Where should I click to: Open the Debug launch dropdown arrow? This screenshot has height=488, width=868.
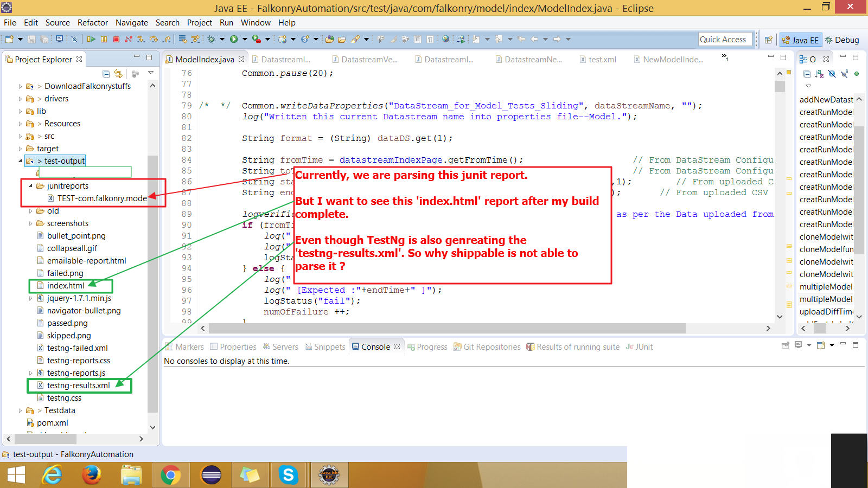coord(222,39)
